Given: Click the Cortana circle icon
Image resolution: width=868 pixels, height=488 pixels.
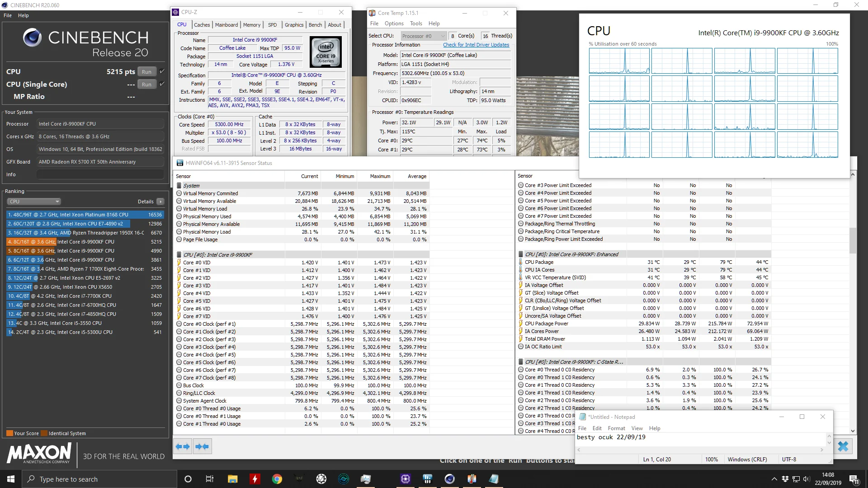Looking at the screenshot, I should click(x=188, y=479).
